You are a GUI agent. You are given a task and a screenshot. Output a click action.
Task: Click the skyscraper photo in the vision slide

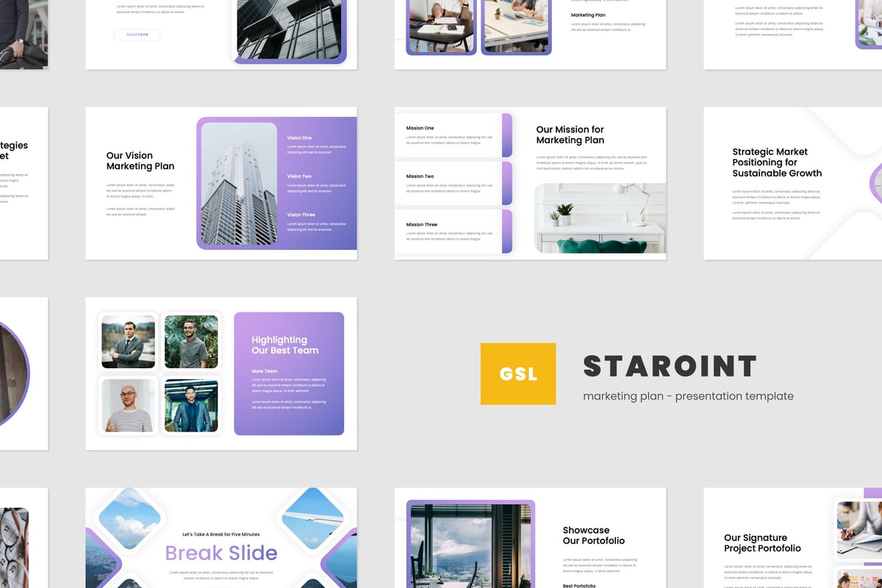(239, 184)
